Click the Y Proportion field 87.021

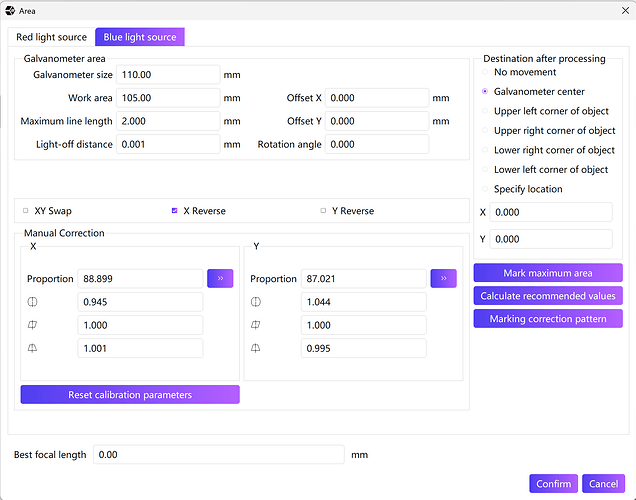364,279
